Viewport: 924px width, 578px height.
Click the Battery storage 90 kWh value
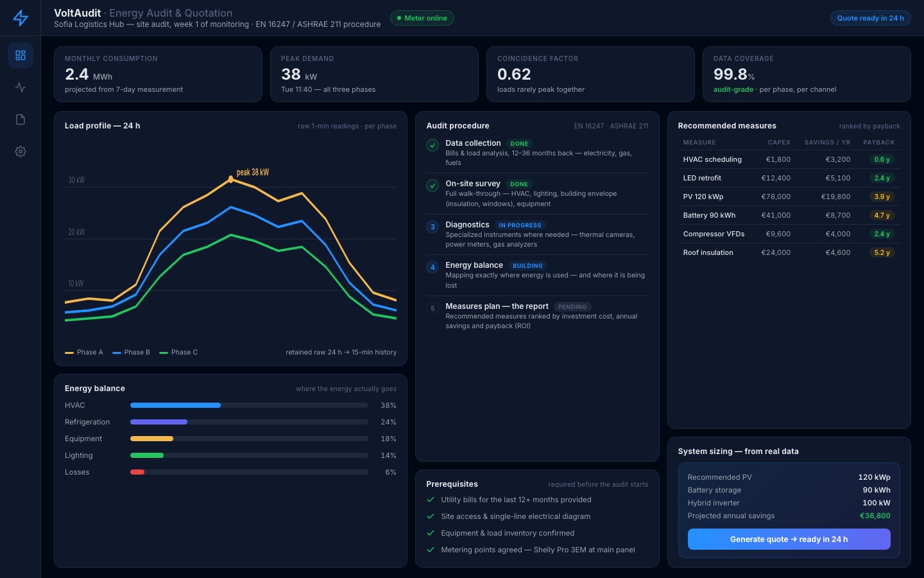point(877,490)
